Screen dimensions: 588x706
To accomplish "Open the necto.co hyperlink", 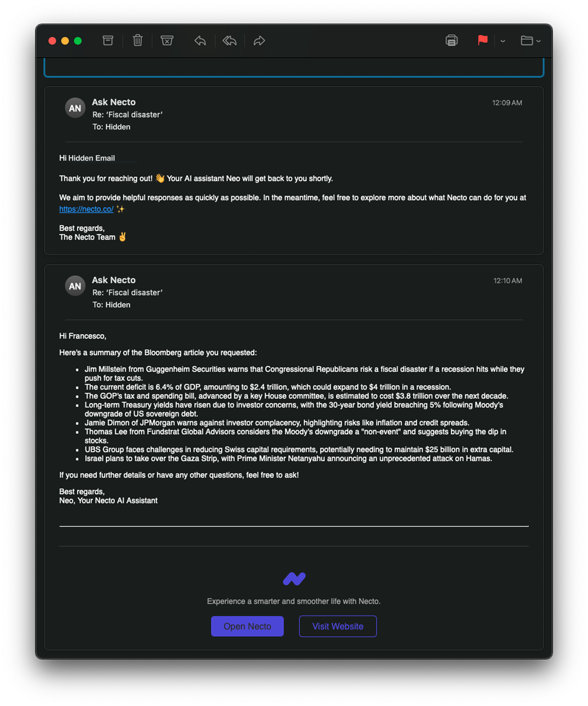I will [86, 209].
